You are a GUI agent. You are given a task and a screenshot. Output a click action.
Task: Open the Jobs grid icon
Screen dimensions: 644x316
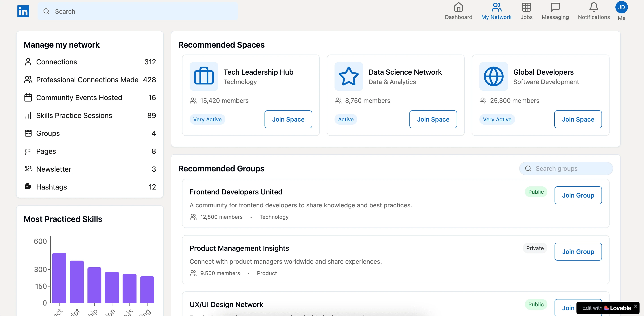(x=526, y=7)
